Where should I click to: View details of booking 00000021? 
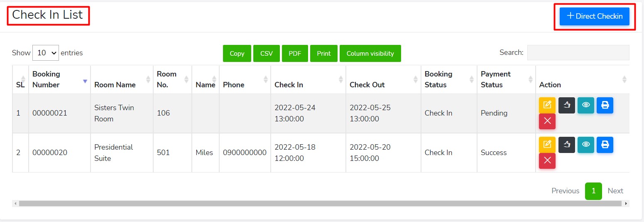pyautogui.click(x=585, y=105)
